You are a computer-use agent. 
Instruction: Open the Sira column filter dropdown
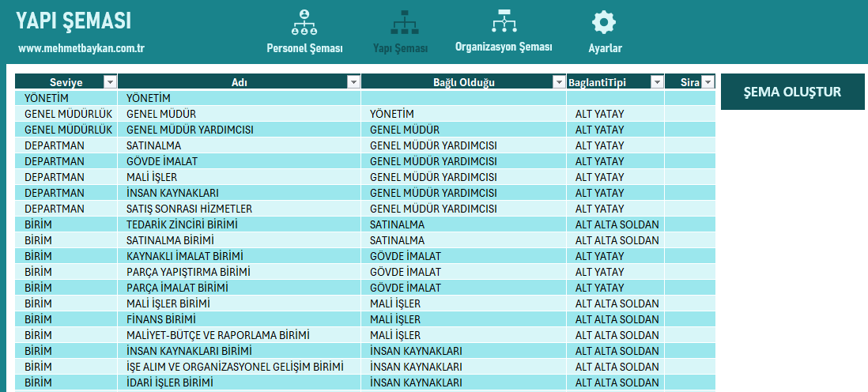pyautogui.click(x=708, y=82)
